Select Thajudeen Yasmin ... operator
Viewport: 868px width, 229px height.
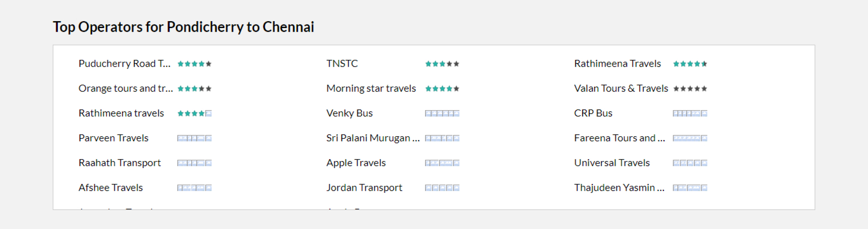pos(619,187)
